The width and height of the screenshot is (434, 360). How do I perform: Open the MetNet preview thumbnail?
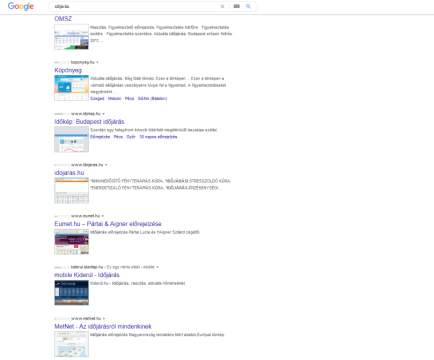[x=71, y=344]
